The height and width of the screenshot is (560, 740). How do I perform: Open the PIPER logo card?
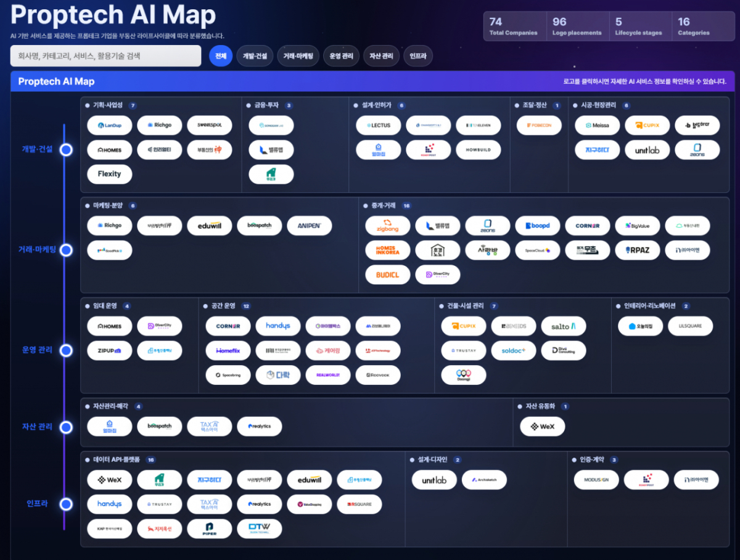tap(210, 529)
